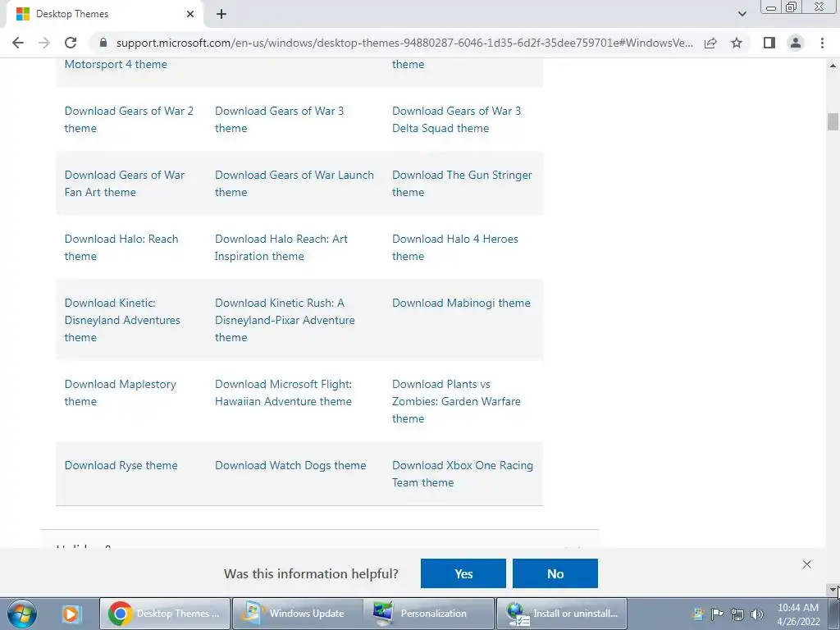Viewport: 840px width, 630px height.
Task: Open the taskbar clock and date
Action: tap(798, 614)
